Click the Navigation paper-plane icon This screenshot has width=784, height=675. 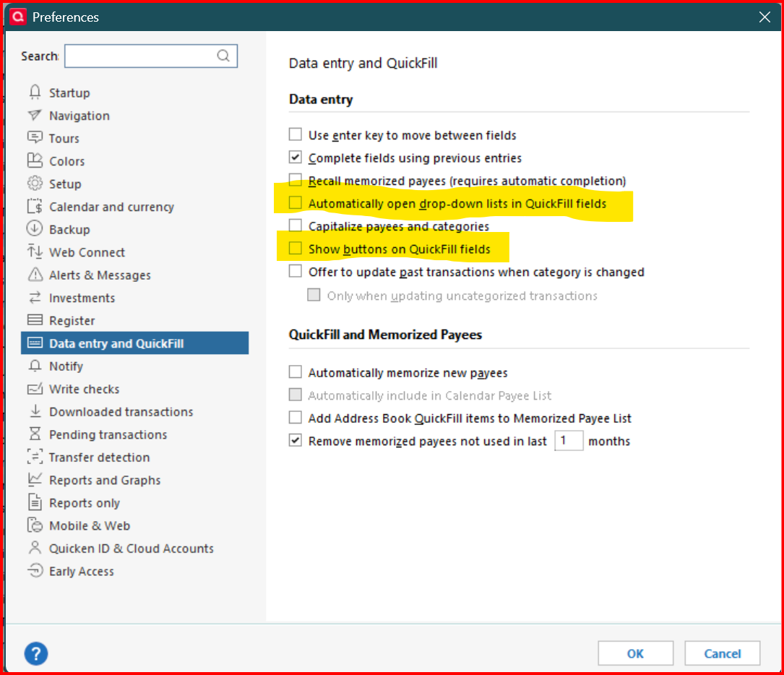35,116
